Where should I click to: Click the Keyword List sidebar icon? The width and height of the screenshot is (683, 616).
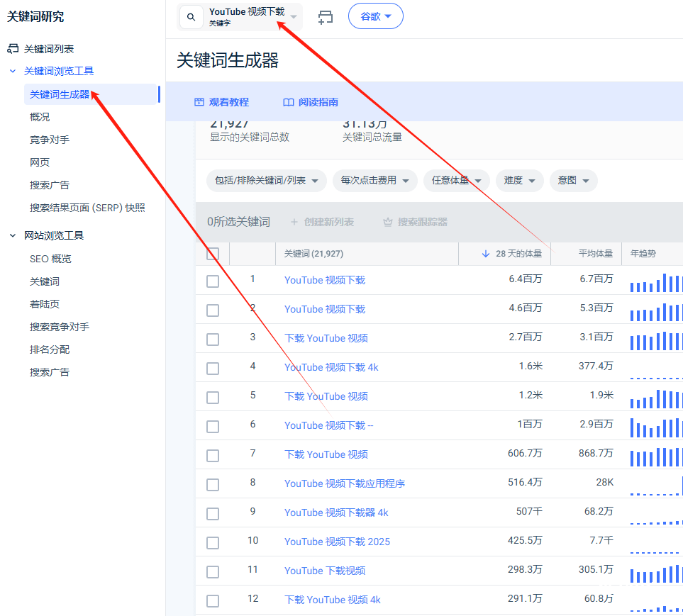pyautogui.click(x=13, y=49)
